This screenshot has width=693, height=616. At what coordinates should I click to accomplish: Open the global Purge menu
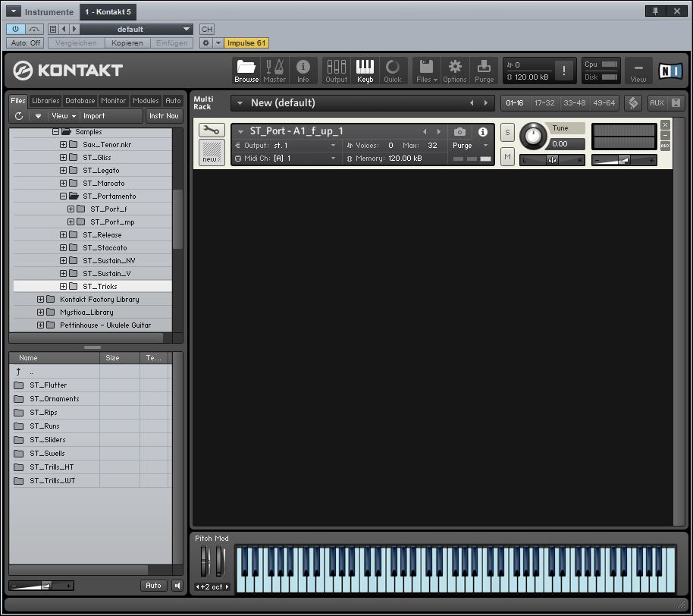484,71
